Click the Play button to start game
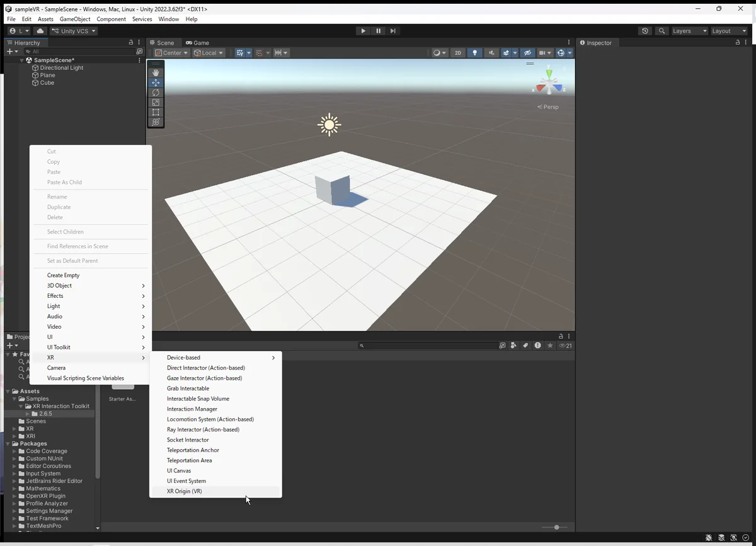 tap(363, 31)
